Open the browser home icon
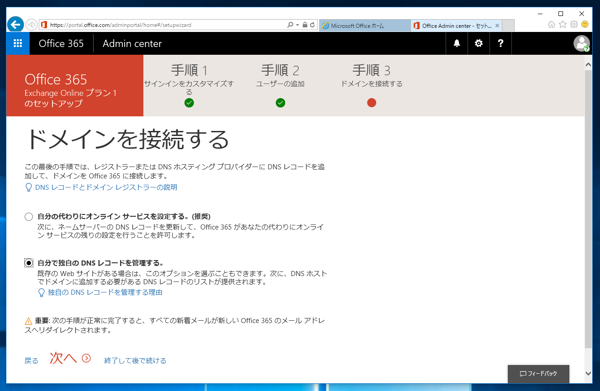Image resolution: width=600 pixels, height=391 pixels. click(551, 25)
